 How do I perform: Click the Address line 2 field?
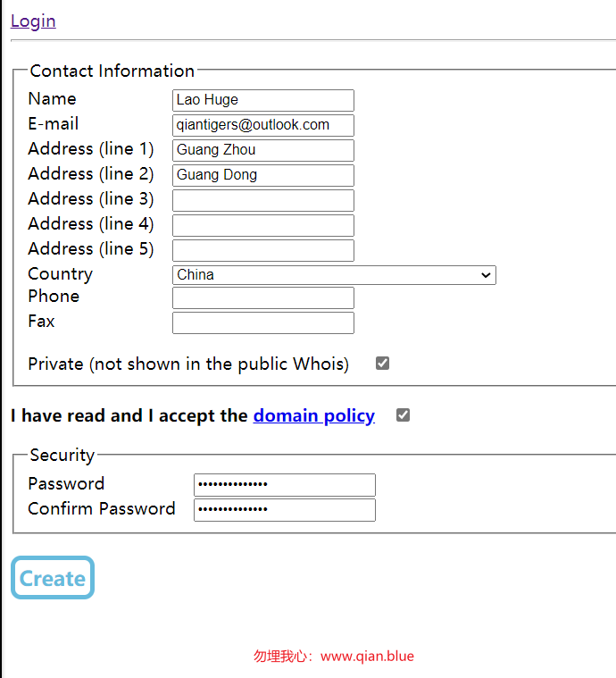coord(263,175)
